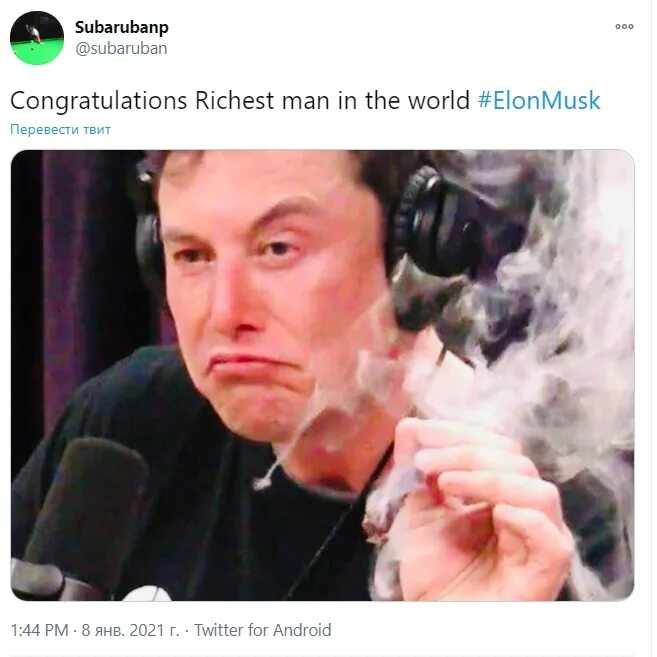Click the Subarubanp display name
This screenshot has height=657, width=657.
click(122, 27)
